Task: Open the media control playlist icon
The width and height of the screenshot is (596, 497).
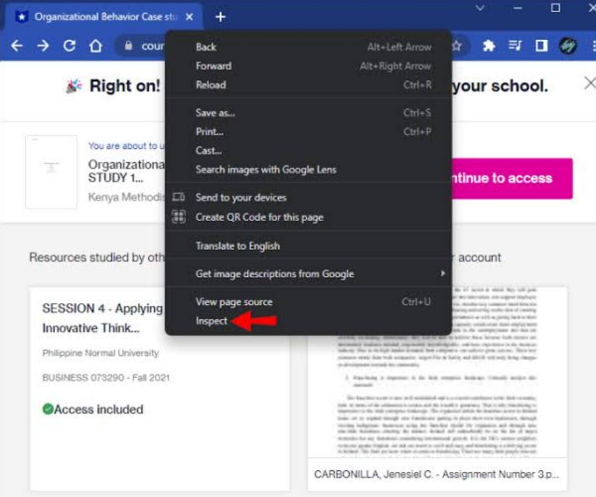Action: 515,46
